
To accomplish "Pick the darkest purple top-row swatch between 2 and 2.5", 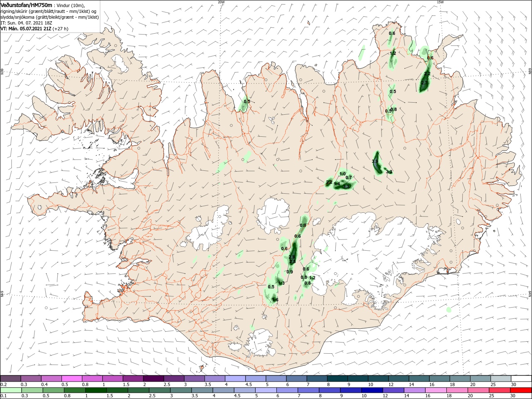I will click(153, 379).
